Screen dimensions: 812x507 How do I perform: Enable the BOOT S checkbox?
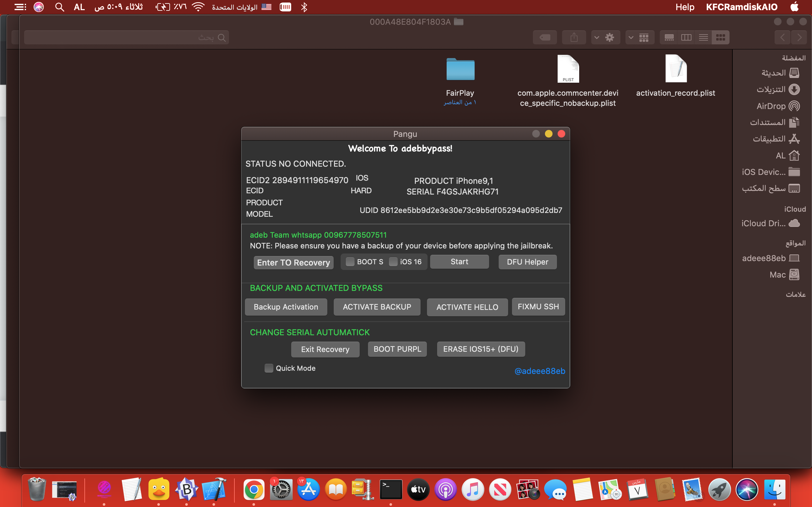350,261
